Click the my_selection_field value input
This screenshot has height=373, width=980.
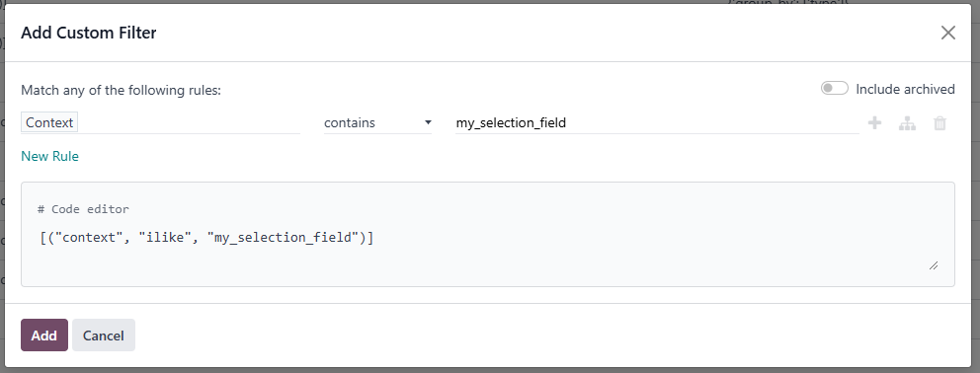click(657, 123)
